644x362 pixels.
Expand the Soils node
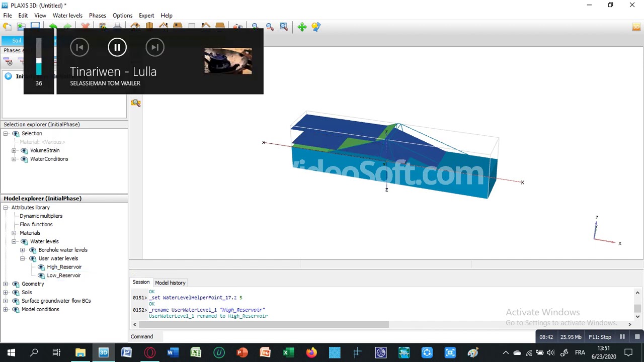pos(6,293)
